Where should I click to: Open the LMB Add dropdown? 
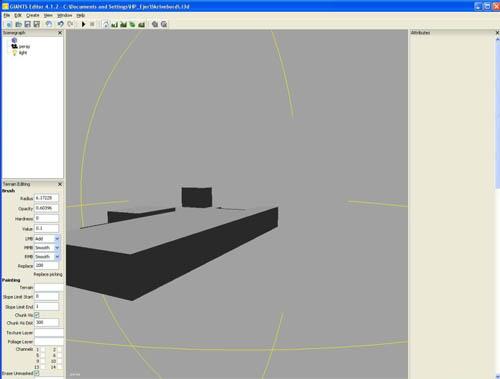[57, 239]
